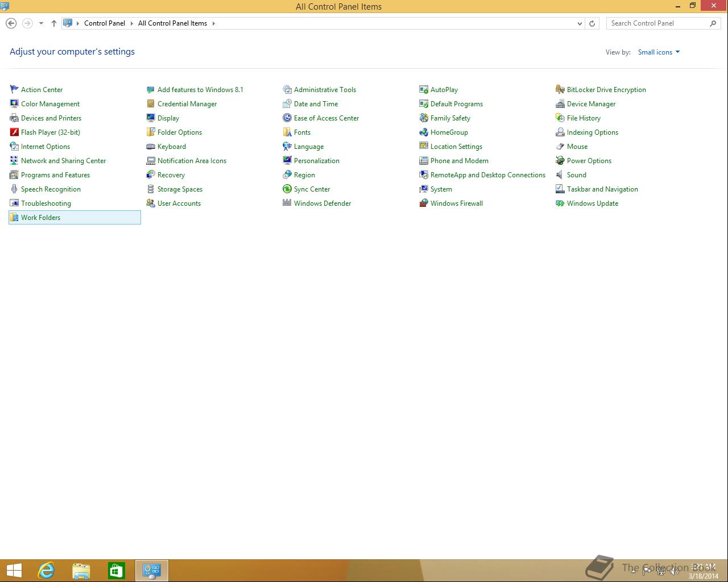728x582 pixels.
Task: Open the Notification Area Icons link
Action: [192, 161]
